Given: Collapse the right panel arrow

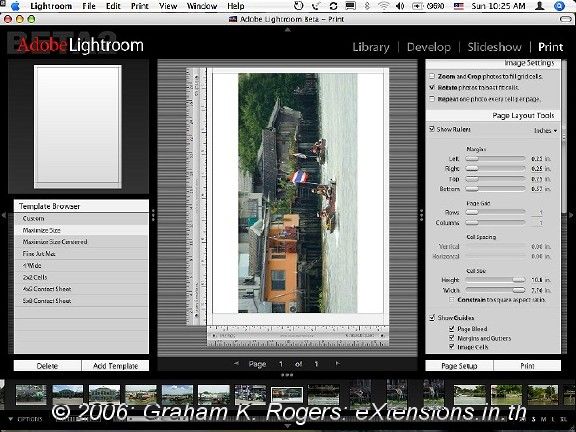Looking at the screenshot, I should pos(572,215).
